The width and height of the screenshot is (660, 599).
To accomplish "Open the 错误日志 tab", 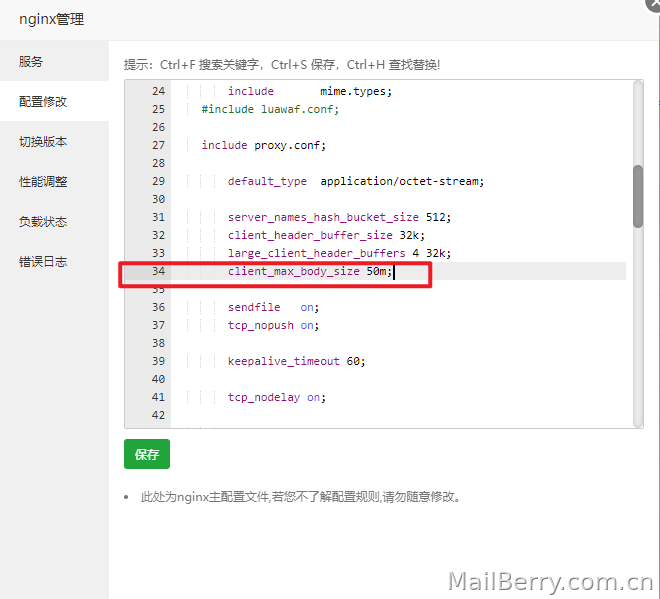I will point(54,261).
